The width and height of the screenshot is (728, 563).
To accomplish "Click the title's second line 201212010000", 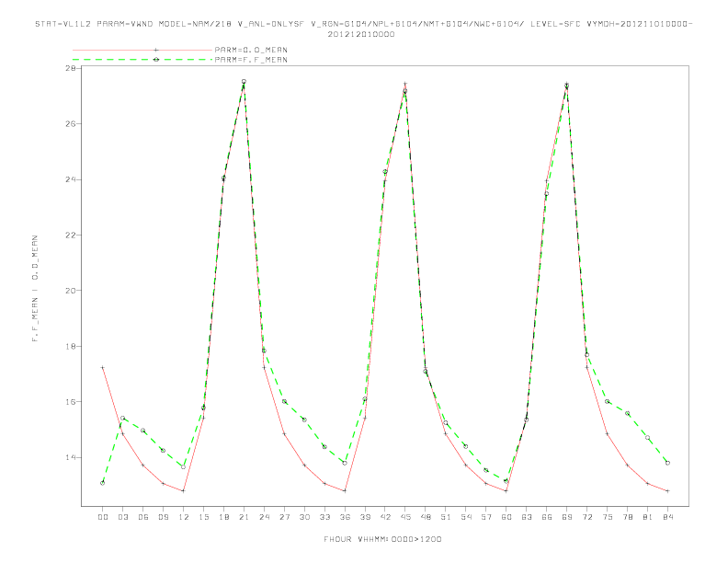I will [x=361, y=34].
